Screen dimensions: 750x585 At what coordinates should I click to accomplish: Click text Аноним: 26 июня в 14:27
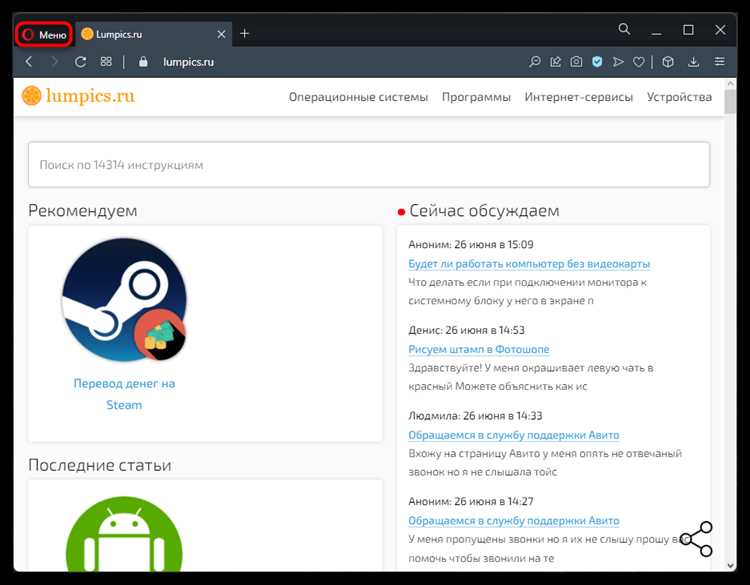tap(471, 501)
